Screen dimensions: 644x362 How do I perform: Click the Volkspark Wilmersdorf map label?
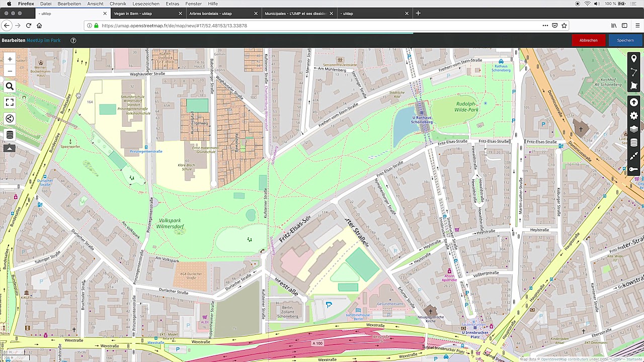pyautogui.click(x=170, y=223)
